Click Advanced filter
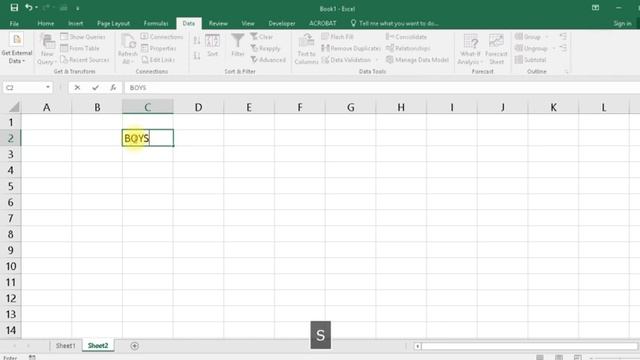The height and width of the screenshot is (360, 640). click(x=268, y=60)
